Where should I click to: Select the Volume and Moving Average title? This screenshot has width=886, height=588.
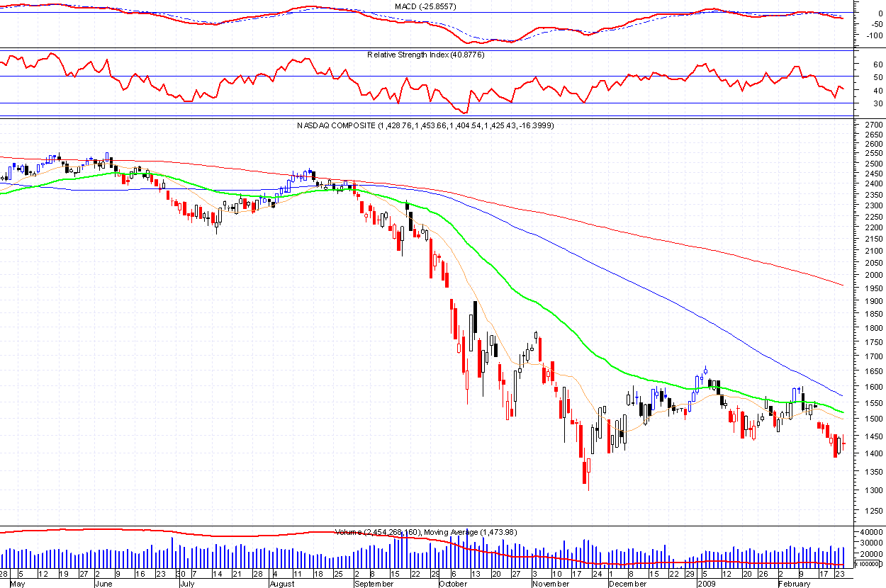click(425, 532)
